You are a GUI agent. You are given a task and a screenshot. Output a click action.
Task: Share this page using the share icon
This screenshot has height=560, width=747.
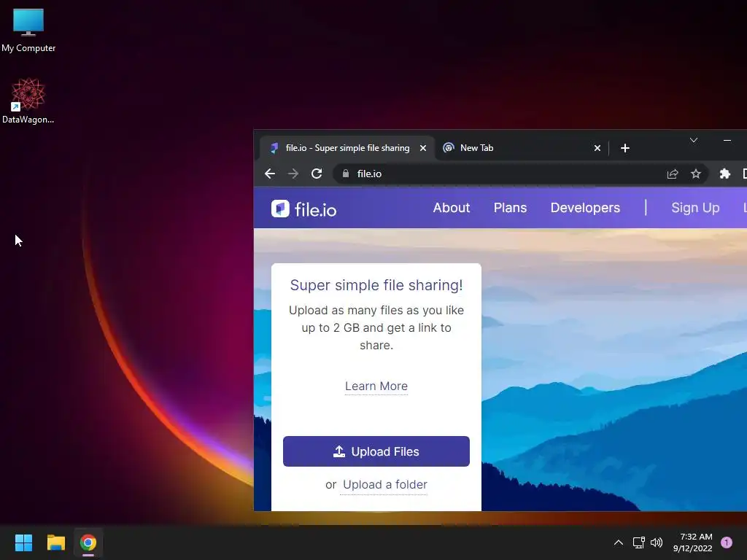tap(672, 174)
